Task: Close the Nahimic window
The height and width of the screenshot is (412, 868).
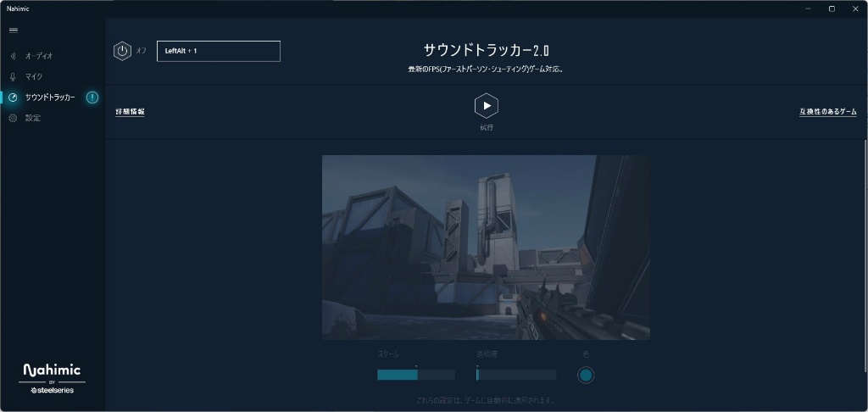Action: coord(855,8)
